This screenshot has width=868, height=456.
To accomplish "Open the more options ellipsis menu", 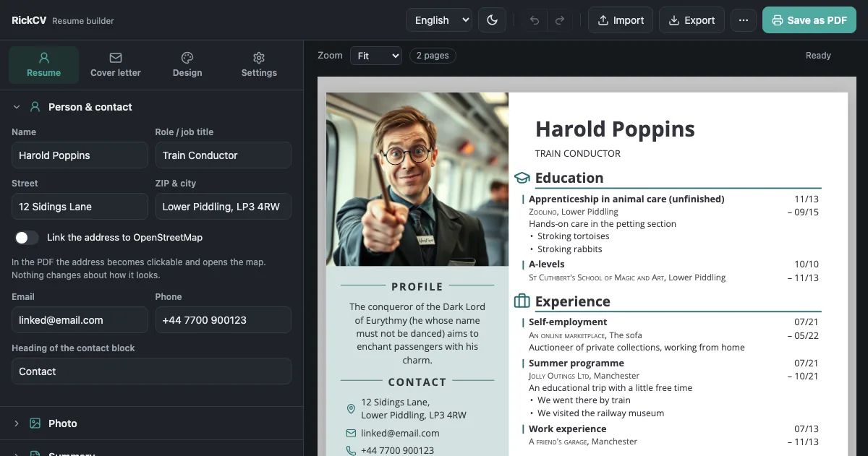I will tap(743, 20).
